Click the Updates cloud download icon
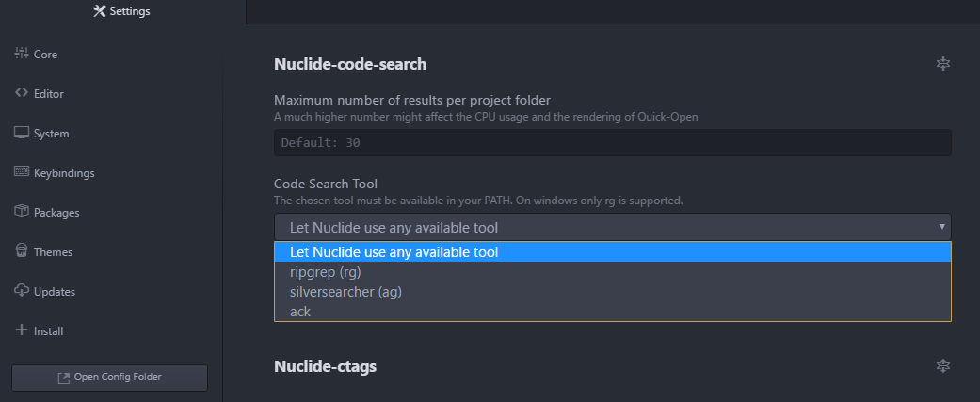Viewport: 980px width, 402px height. point(22,291)
